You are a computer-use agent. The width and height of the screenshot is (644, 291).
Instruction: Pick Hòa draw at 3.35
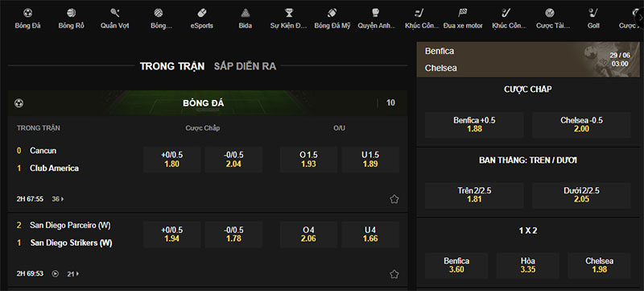coord(528,265)
